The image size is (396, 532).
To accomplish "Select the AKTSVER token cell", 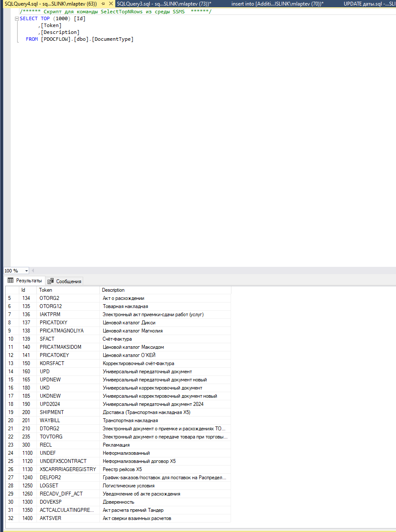I will (68, 518).
